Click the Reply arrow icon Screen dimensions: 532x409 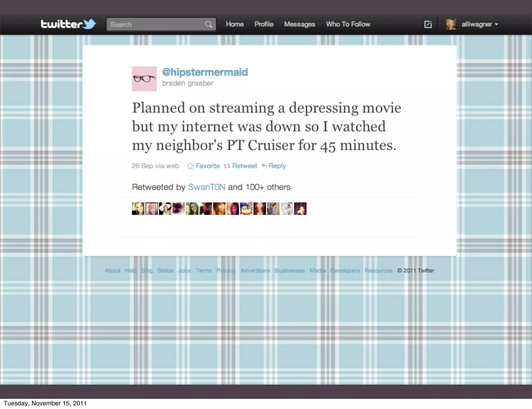264,166
